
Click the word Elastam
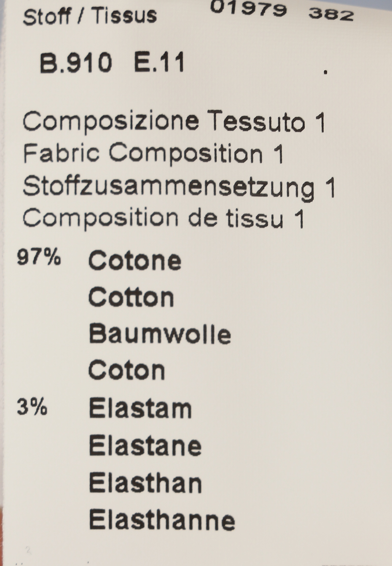point(140,409)
